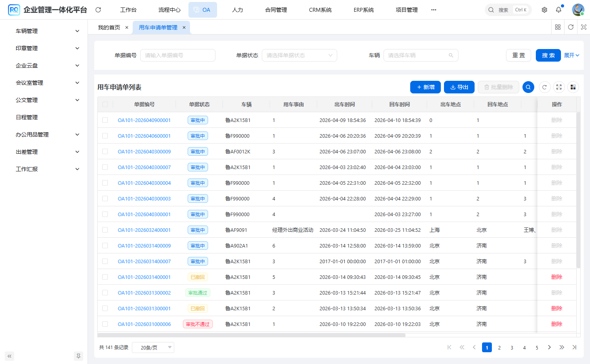Jump forward five pages icon
The height and width of the screenshot is (364, 590).
tap(562, 348)
